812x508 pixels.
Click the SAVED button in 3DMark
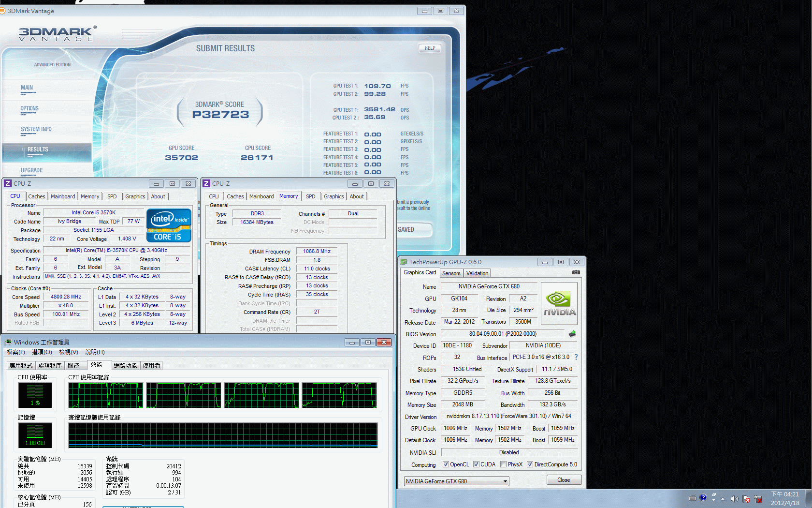coord(414,229)
